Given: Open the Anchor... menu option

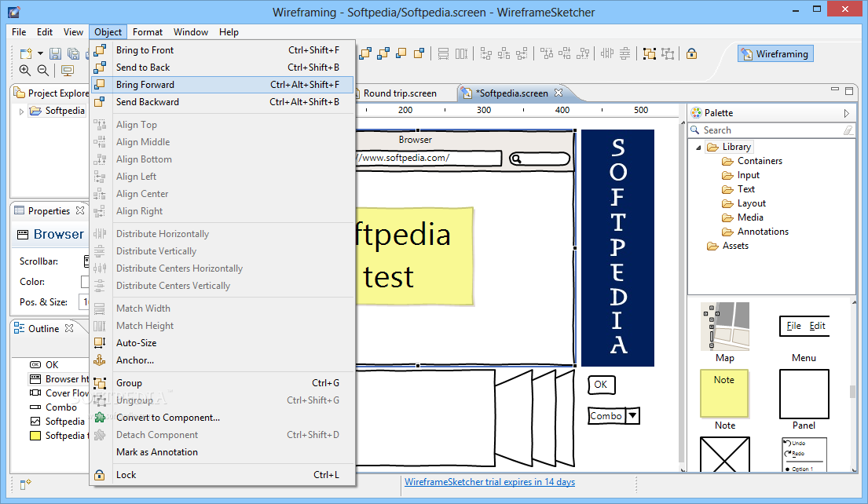Looking at the screenshot, I should tap(222, 360).
